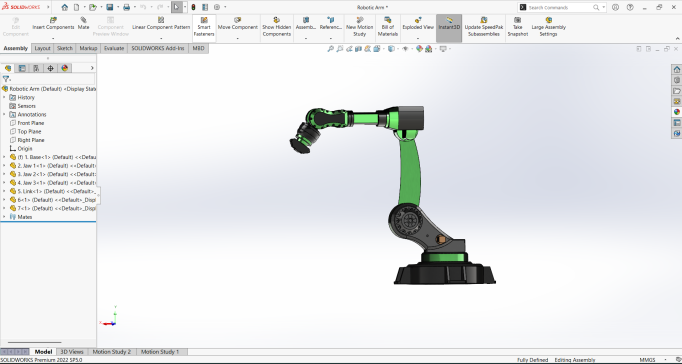Save the assembly with the floppy disk icon
This screenshot has height=364, width=682.
coord(110,7)
